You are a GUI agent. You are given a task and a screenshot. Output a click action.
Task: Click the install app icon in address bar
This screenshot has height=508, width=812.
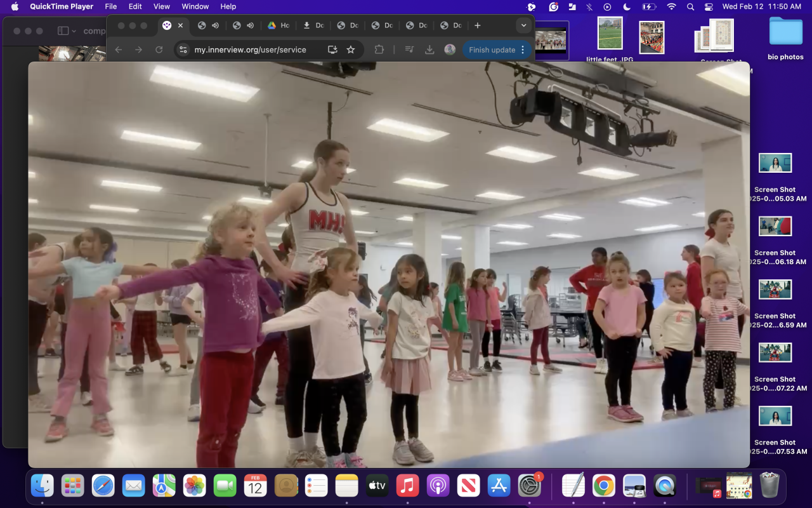[x=332, y=50]
